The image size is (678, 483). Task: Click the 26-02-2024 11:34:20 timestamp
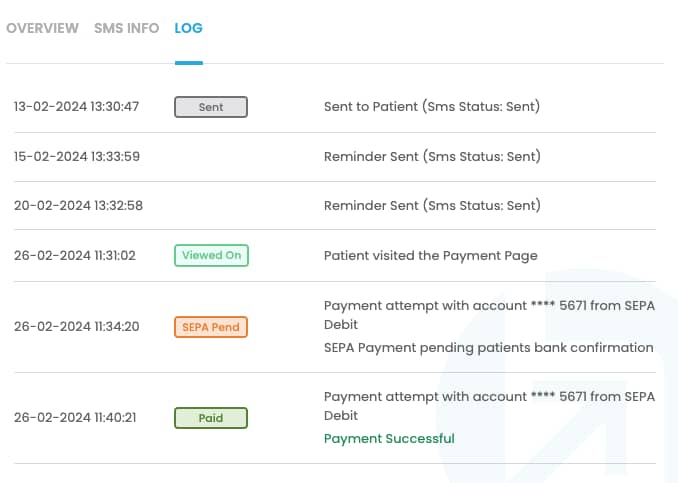coord(76,327)
